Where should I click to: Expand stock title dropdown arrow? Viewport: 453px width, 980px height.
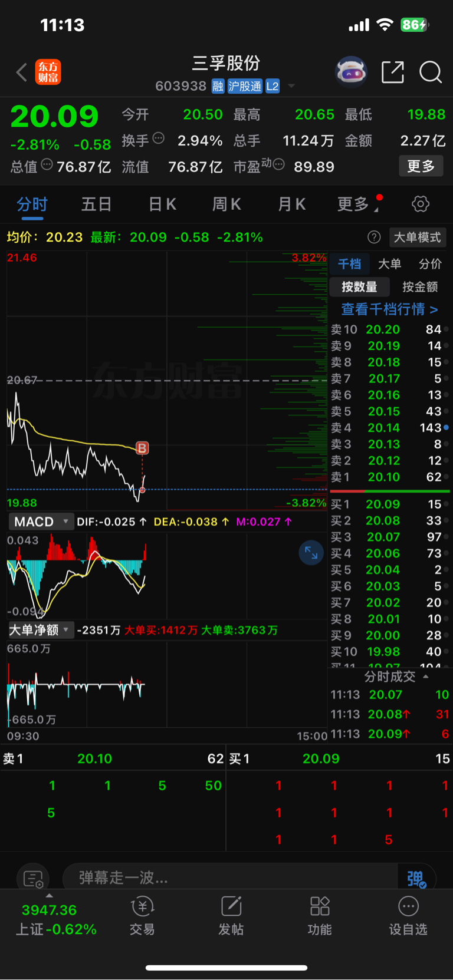tap(291, 87)
